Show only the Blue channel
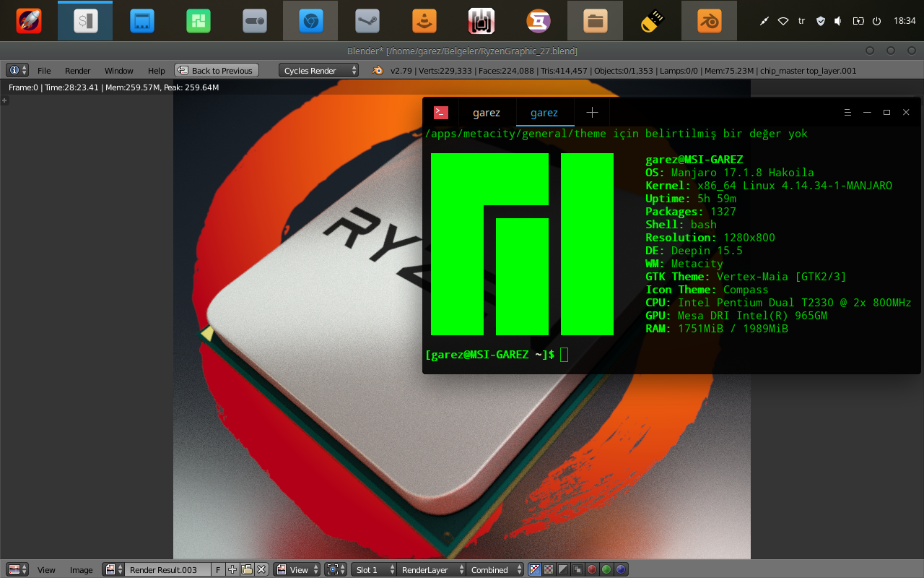This screenshot has width=924, height=578. tap(621, 569)
